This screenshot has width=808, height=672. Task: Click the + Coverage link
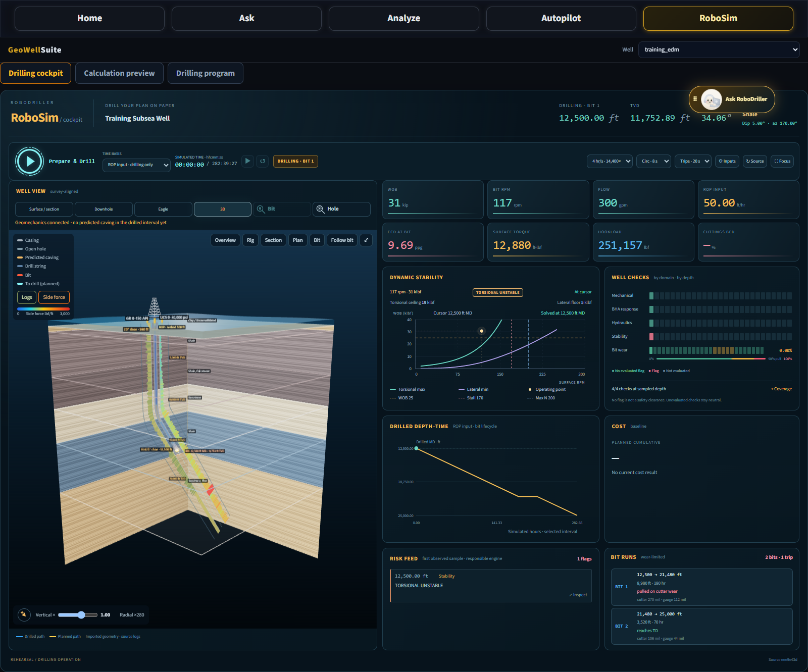pos(781,389)
